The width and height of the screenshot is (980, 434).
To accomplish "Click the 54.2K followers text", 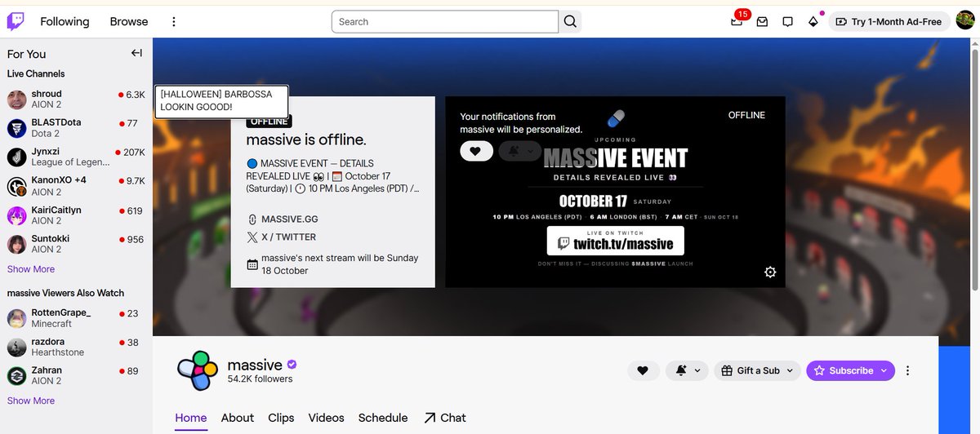I will coord(260,379).
